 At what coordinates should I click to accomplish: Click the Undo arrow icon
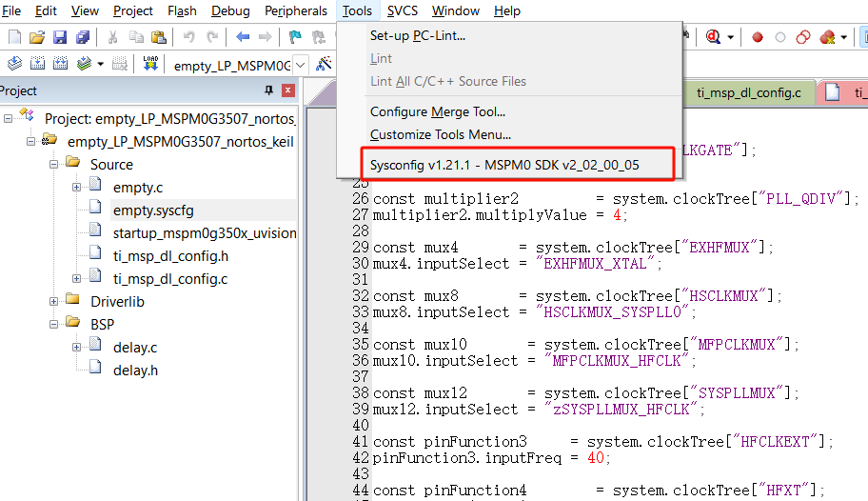click(x=189, y=37)
